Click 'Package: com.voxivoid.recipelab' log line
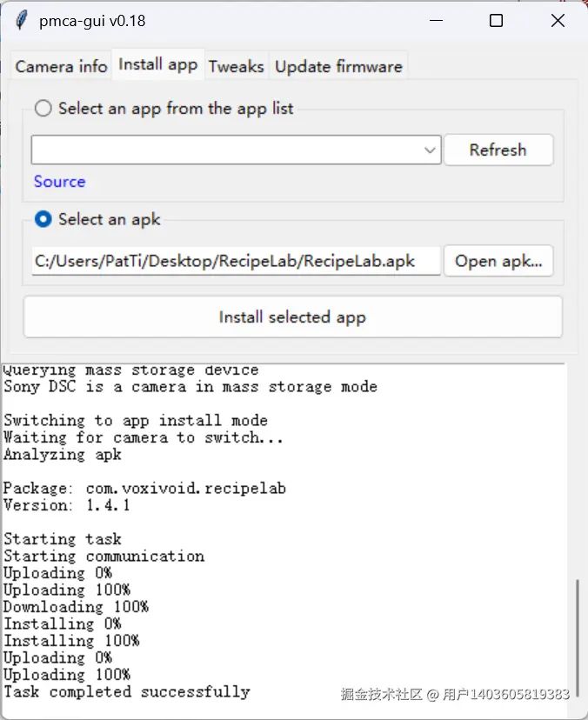 click(x=144, y=488)
